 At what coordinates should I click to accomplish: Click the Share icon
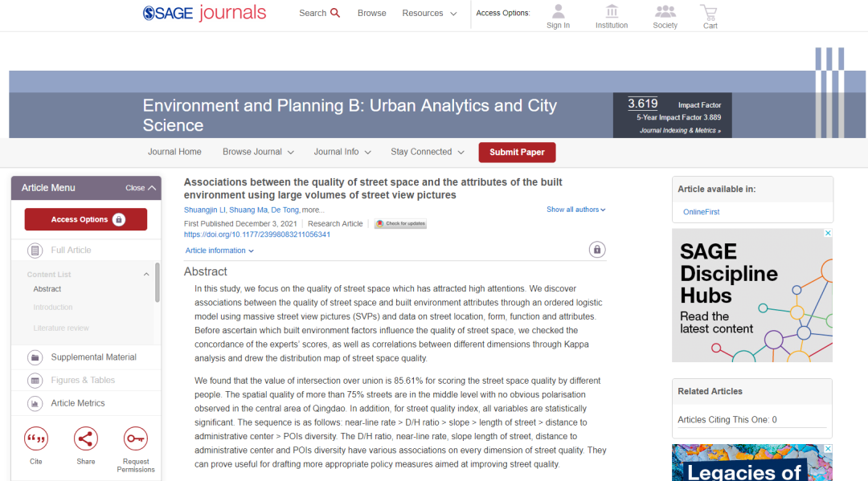(86, 439)
